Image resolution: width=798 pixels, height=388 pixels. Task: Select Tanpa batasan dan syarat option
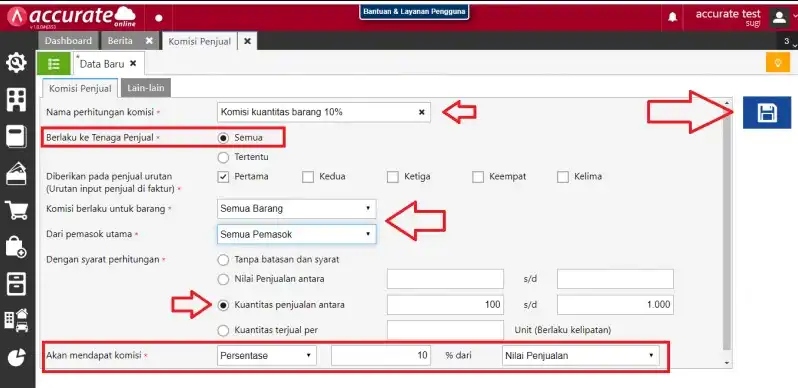pos(223,260)
